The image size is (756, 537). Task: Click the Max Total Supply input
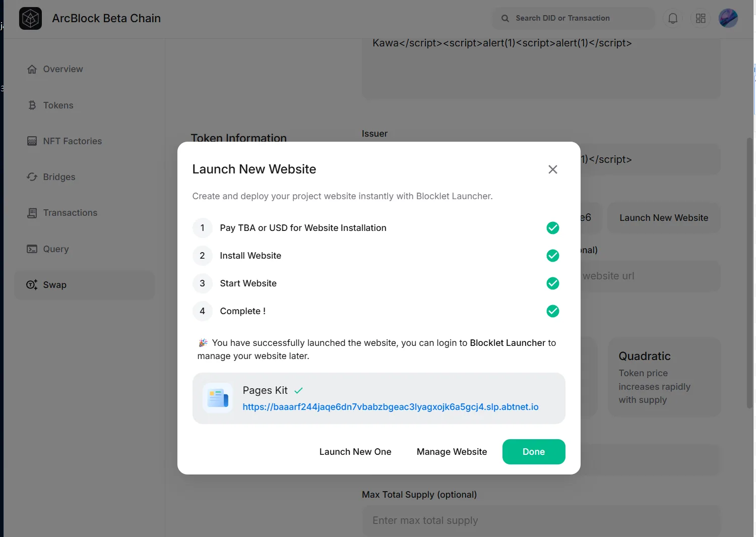(x=541, y=520)
